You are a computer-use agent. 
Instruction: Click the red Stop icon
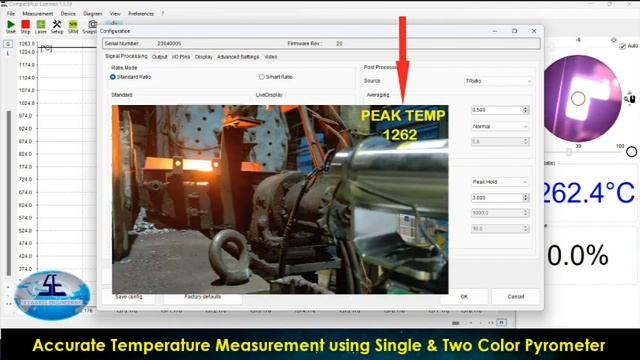26,25
